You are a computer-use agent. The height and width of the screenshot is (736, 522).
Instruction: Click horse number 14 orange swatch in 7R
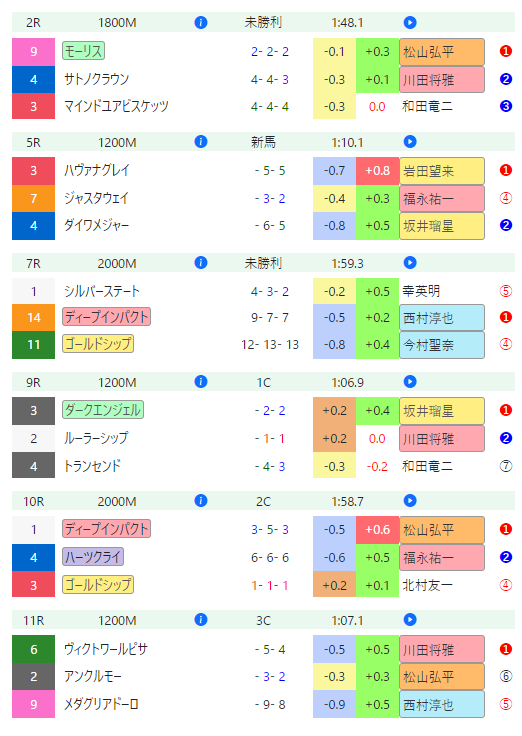click(x=33, y=318)
